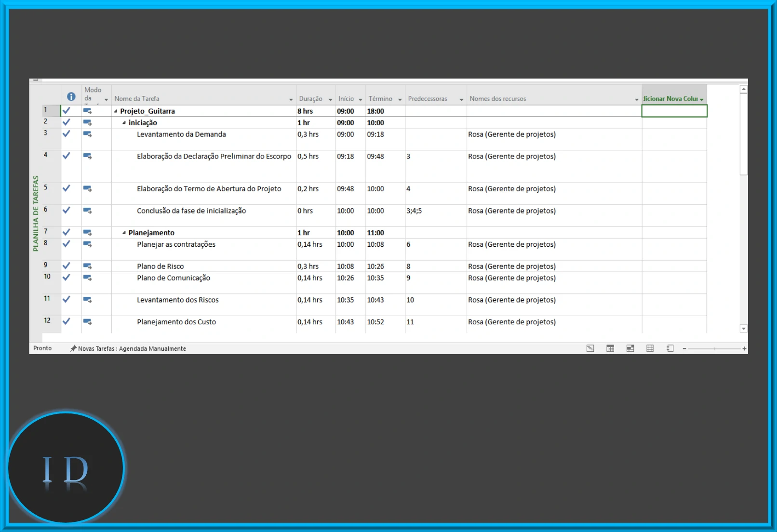Adjust the zoom slider in status bar
The height and width of the screenshot is (532, 777).
(x=714, y=348)
